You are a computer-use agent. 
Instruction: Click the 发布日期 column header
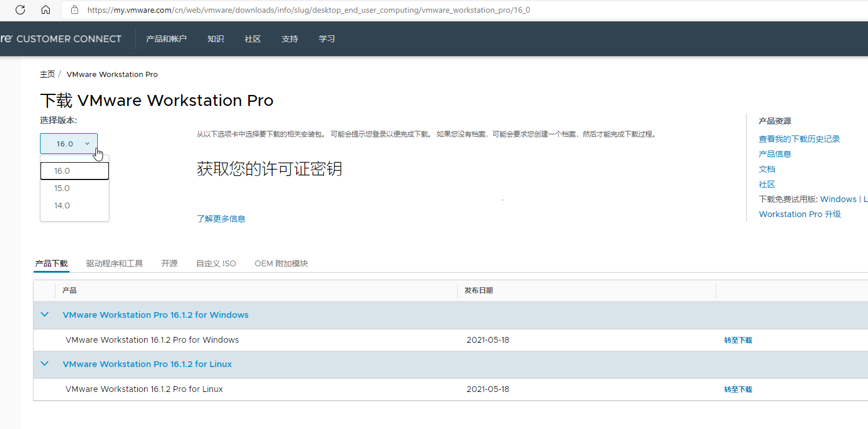[x=479, y=291]
